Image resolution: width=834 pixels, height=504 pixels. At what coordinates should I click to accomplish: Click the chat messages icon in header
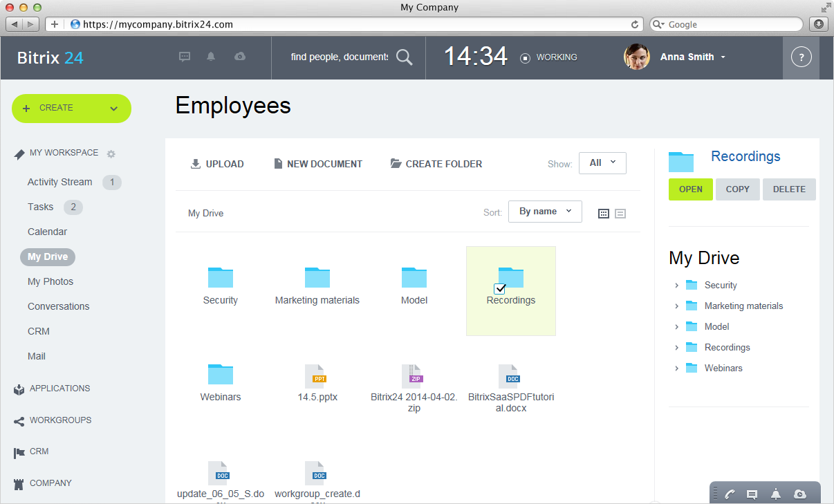[185, 57]
